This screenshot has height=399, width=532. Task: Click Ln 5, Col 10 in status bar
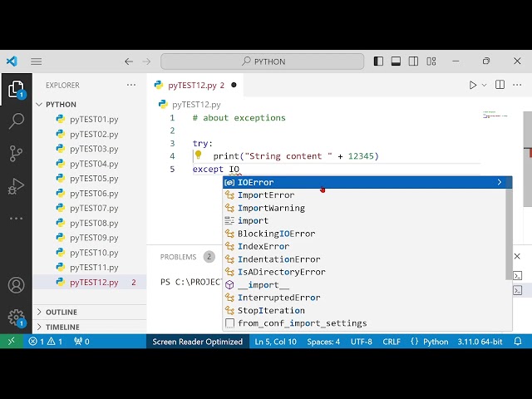click(275, 342)
